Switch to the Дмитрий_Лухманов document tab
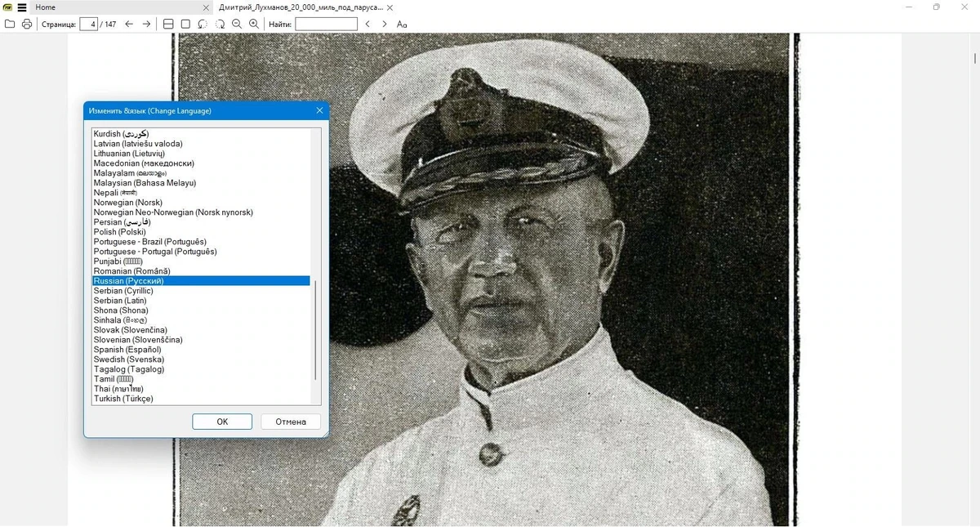Viewport: 980px width, 527px height. click(x=307, y=7)
